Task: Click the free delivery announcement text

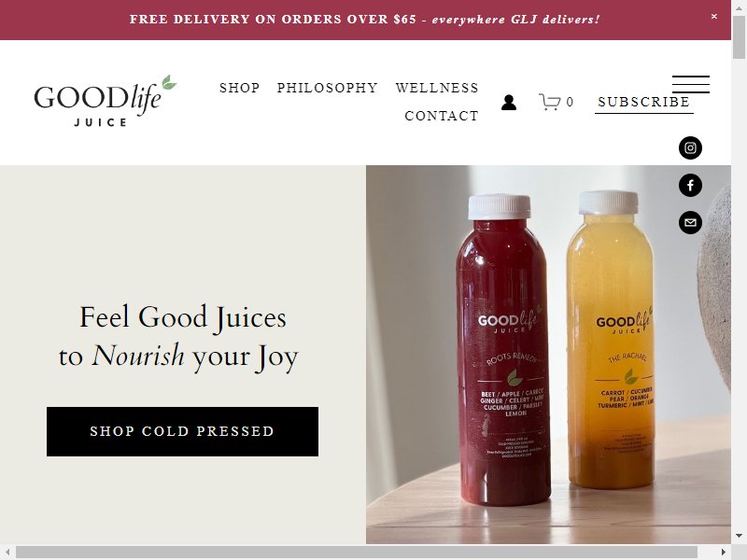Action: tap(365, 20)
